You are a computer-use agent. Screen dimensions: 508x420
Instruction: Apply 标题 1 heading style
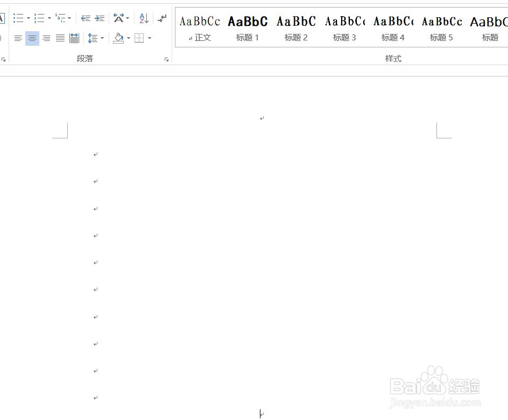click(248, 29)
